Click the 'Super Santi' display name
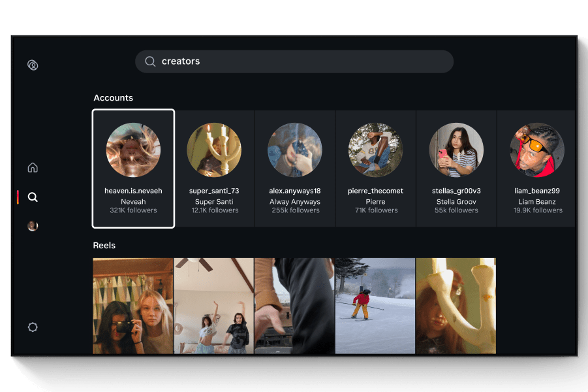The image size is (588, 392). coord(214,202)
